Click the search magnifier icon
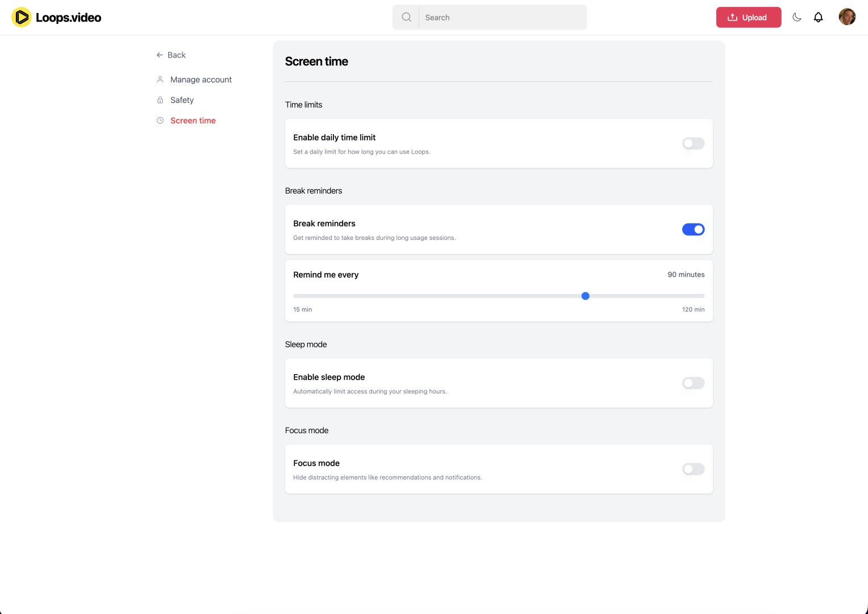The image size is (868, 614). (406, 17)
